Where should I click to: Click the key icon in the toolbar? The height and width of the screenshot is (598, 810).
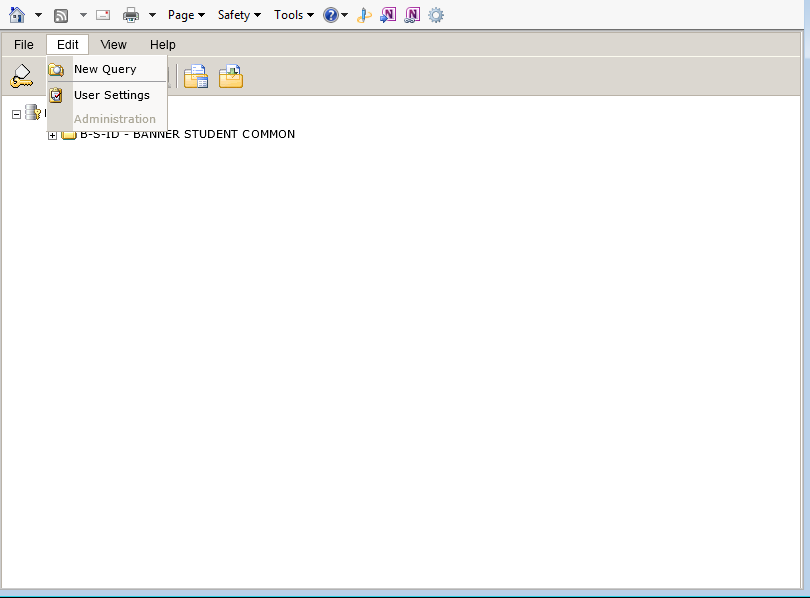[x=21, y=76]
